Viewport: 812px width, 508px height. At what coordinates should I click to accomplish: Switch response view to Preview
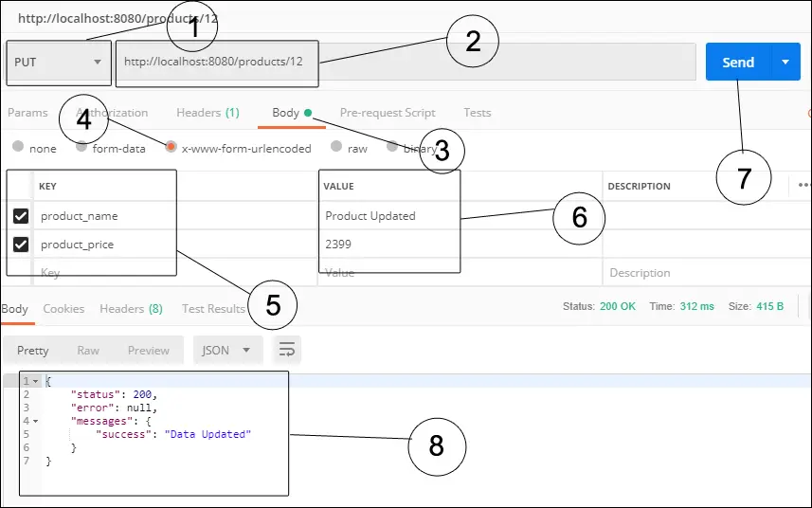coord(149,351)
